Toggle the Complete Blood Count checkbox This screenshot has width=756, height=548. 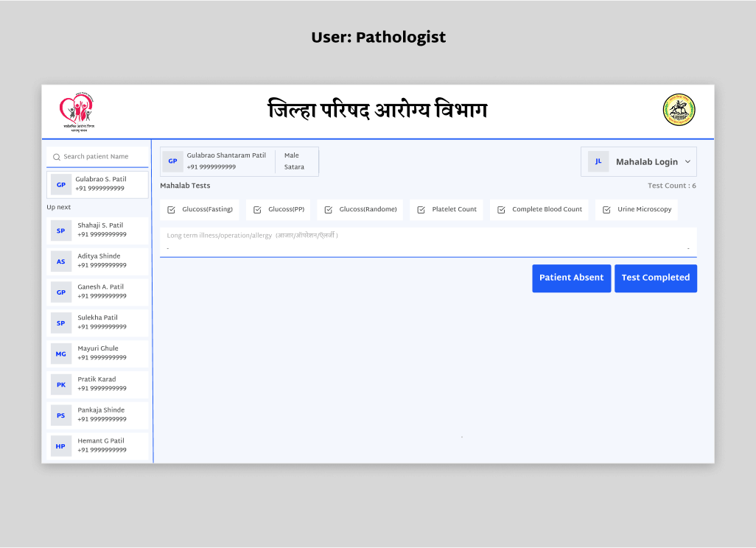click(x=502, y=210)
